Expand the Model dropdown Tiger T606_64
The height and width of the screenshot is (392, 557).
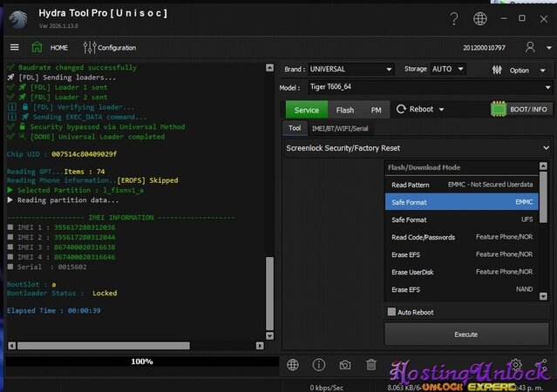coord(427,87)
